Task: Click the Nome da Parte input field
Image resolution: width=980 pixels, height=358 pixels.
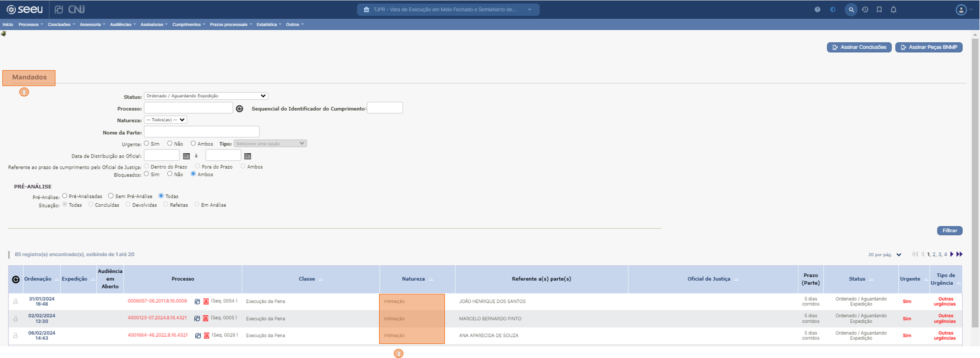Action: click(x=202, y=132)
